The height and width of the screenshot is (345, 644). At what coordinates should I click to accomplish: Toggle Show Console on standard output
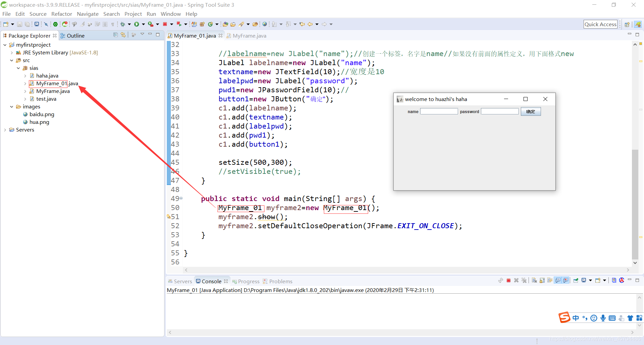(558, 281)
